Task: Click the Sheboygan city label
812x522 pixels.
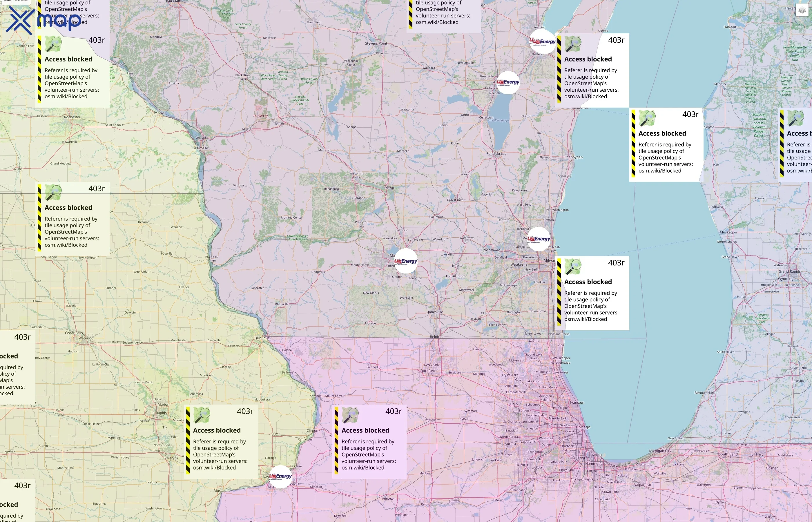Action: 574,157
